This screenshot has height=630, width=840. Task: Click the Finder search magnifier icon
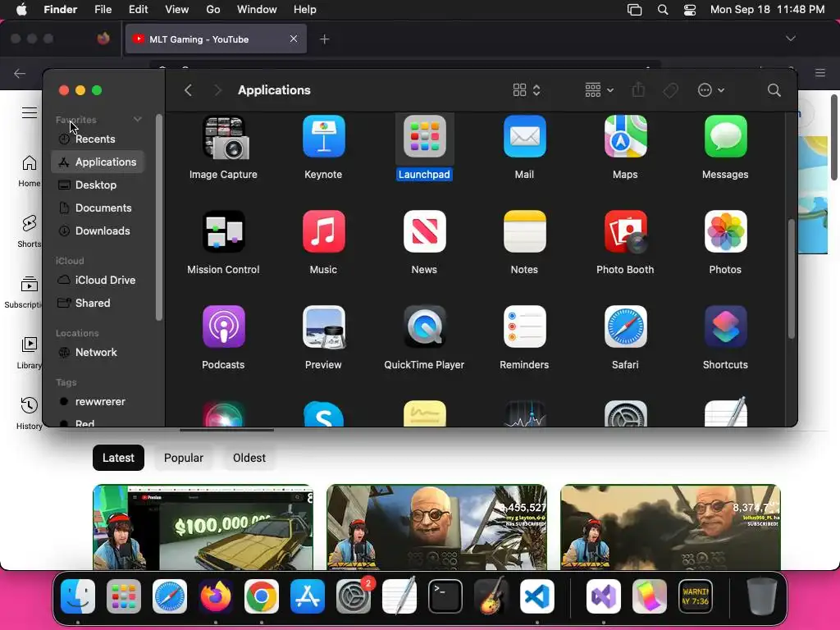(x=774, y=90)
